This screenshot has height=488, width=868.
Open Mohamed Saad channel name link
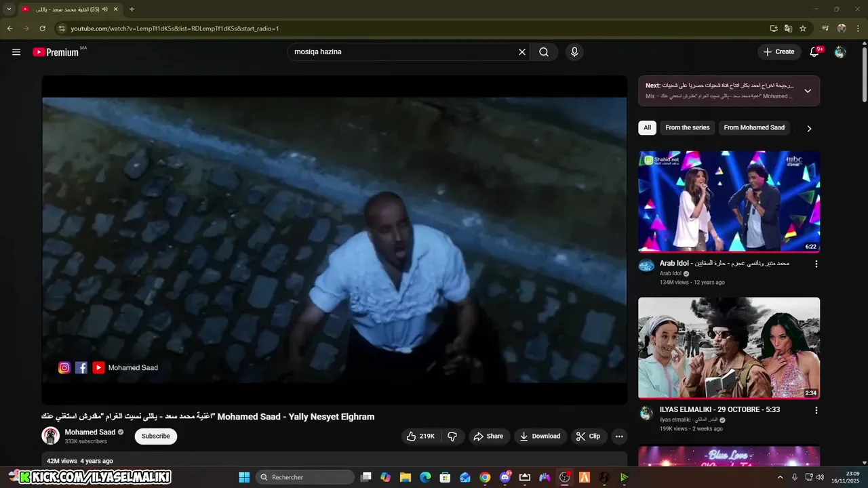pos(90,432)
